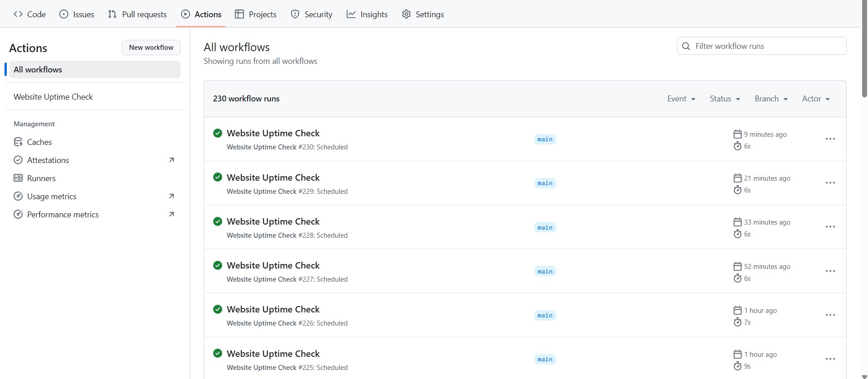This screenshot has width=868, height=379.
Task: Click the Attestations external link arrow icon
Action: tap(172, 160)
